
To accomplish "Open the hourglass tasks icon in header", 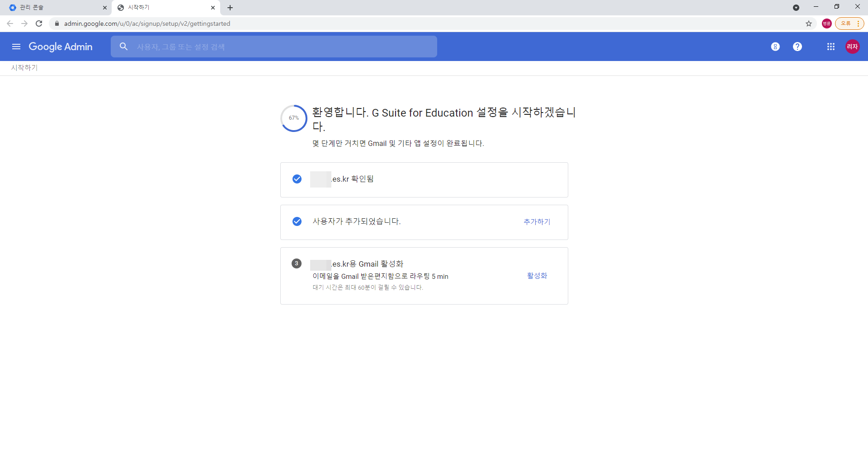I will coord(775,47).
